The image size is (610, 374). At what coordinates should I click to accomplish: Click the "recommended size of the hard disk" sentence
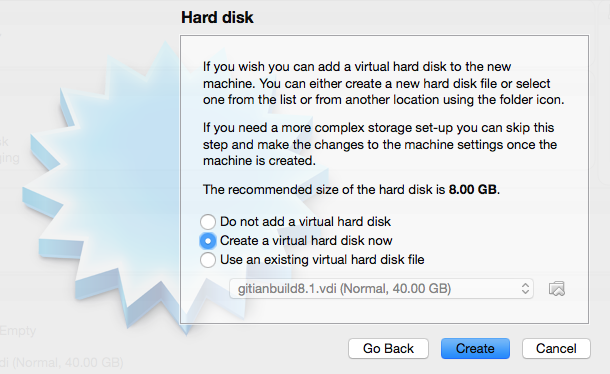tap(351, 190)
